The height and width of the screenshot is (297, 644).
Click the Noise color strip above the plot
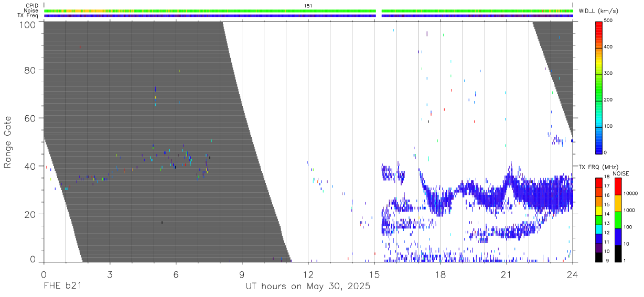(x=308, y=10)
